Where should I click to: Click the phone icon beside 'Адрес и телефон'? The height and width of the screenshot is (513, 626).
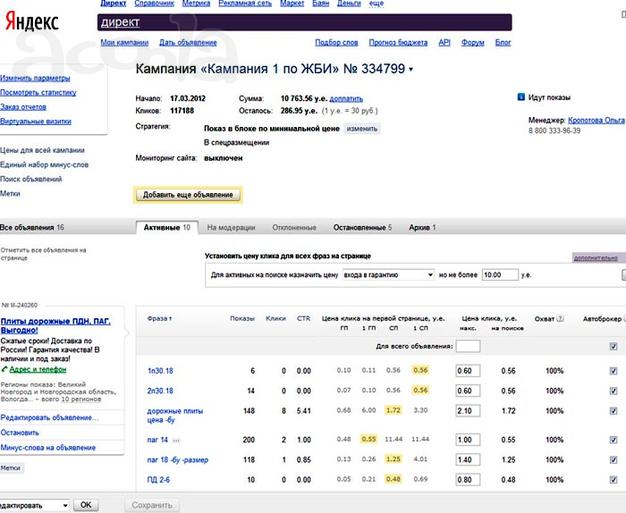(4, 370)
